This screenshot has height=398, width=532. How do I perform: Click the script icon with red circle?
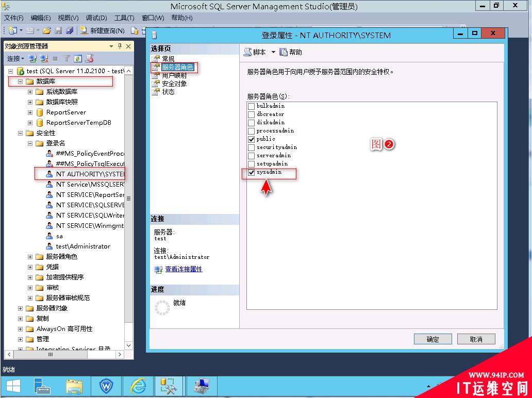click(89, 59)
